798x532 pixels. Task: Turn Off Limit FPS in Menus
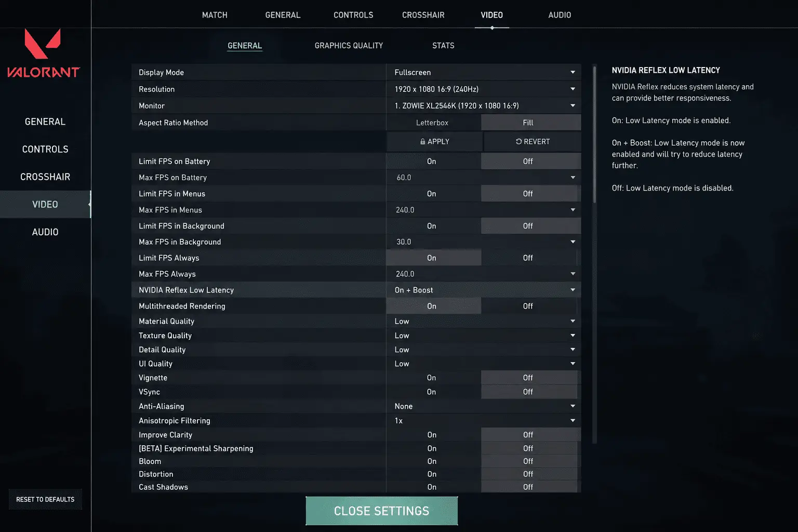point(531,193)
